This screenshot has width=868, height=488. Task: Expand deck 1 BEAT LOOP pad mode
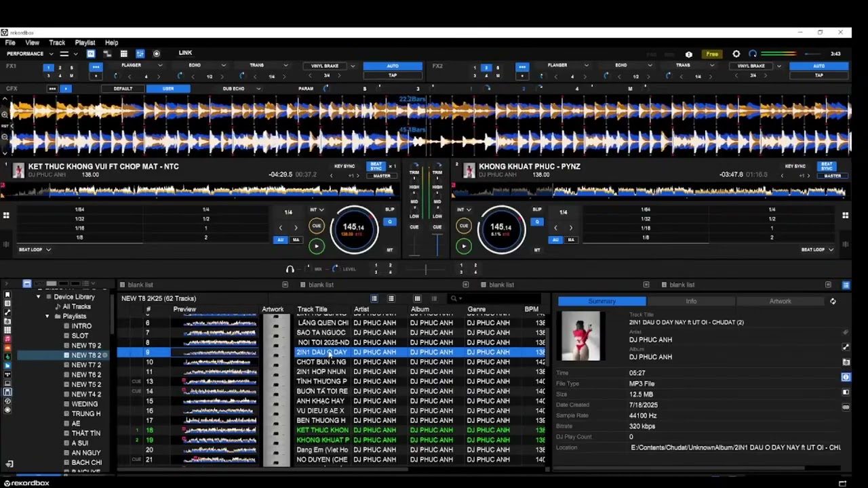coord(35,249)
